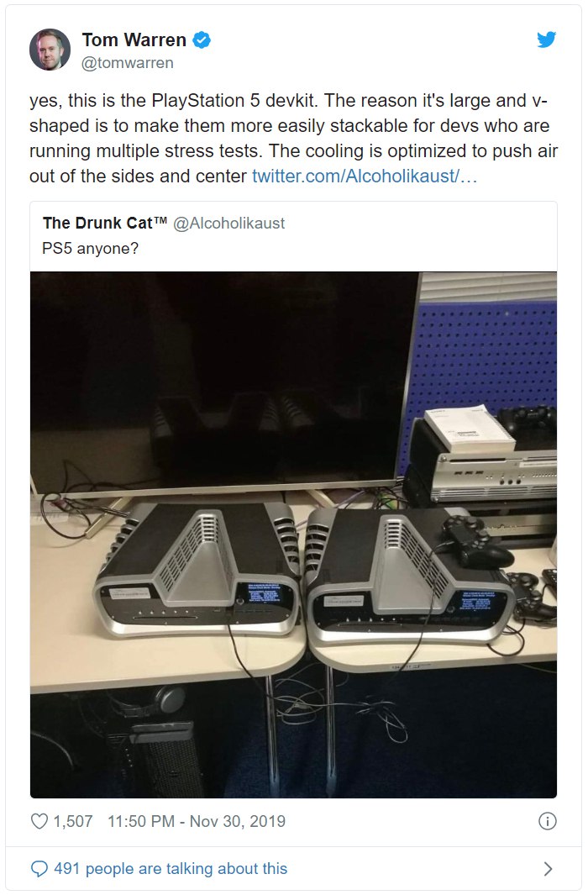588x895 pixels.
Task: Click the Twitter bird logo
Action: click(x=546, y=39)
